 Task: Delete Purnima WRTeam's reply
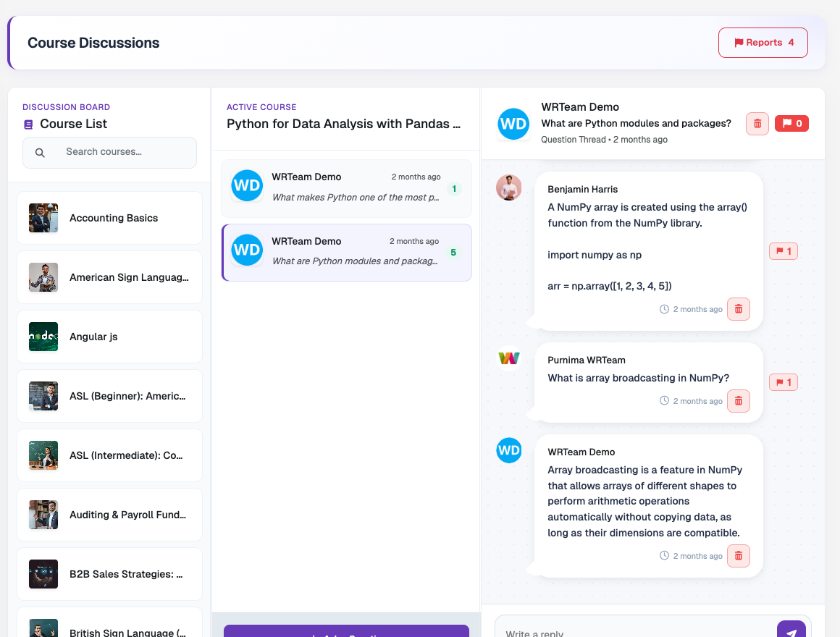coord(738,401)
